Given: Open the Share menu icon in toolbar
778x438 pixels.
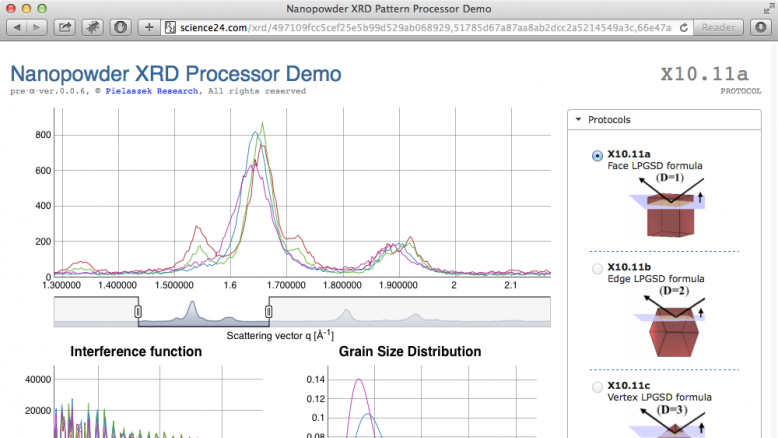Looking at the screenshot, I should [65, 27].
